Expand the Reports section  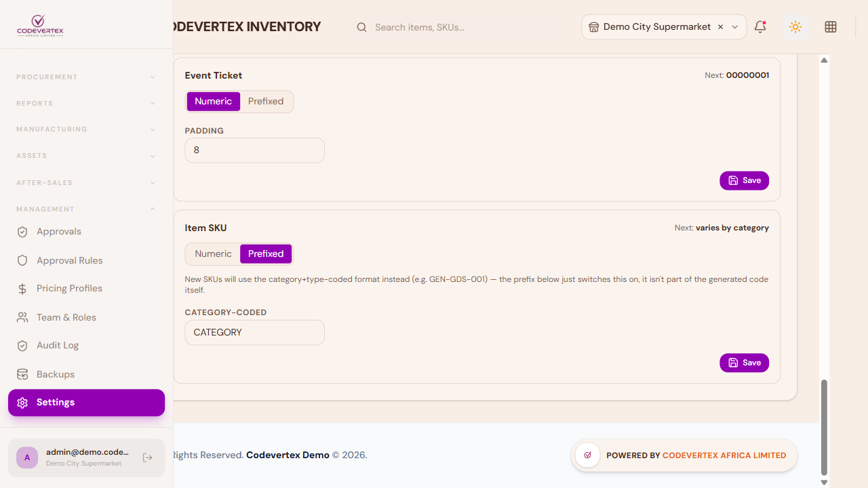point(86,104)
